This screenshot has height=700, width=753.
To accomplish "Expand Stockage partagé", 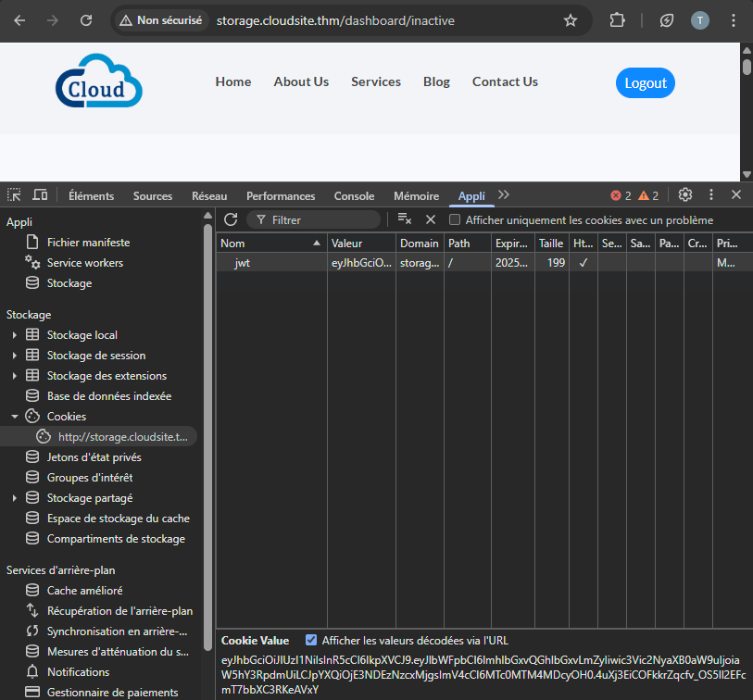I will coord(15,498).
